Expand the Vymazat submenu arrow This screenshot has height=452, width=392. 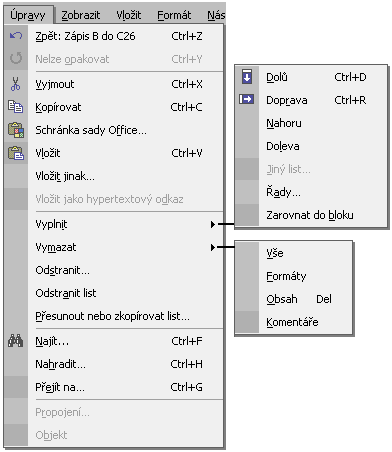(213, 247)
